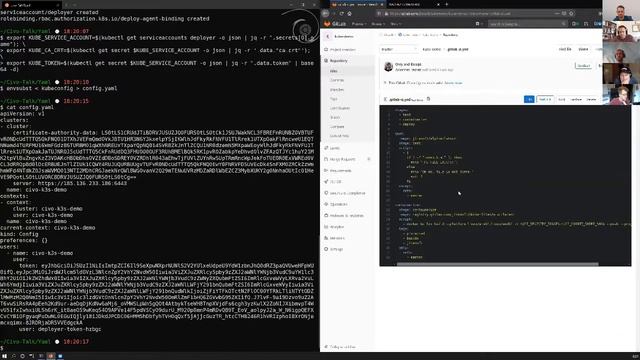This screenshot has height=360, width=640.
Task: Click the Delete file button
Action: (x=591, y=99)
